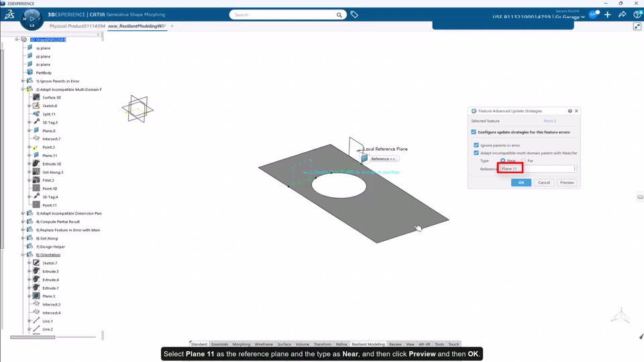644x362 pixels.
Task: Click the Point.11 icon in tree
Action: [x=36, y=205]
